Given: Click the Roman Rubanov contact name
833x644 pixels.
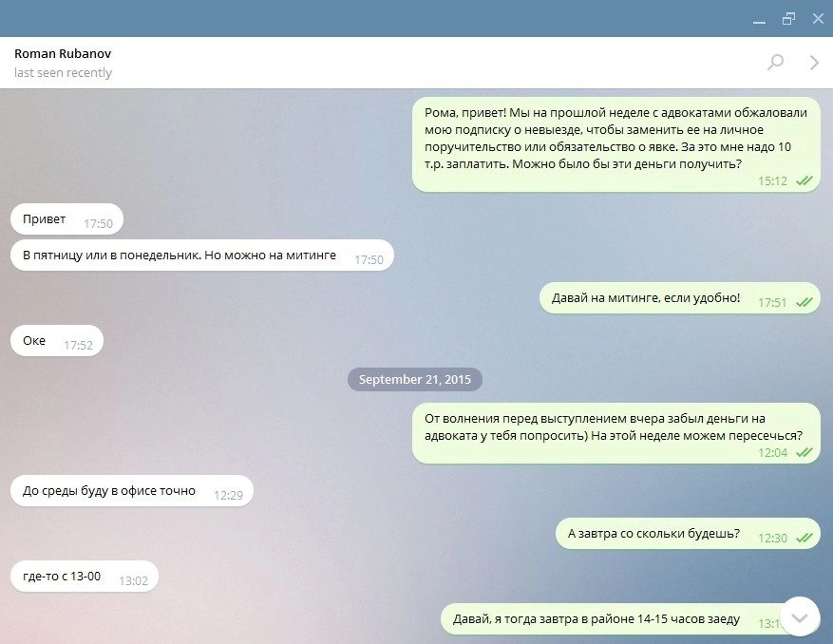Looking at the screenshot, I should (x=63, y=53).
